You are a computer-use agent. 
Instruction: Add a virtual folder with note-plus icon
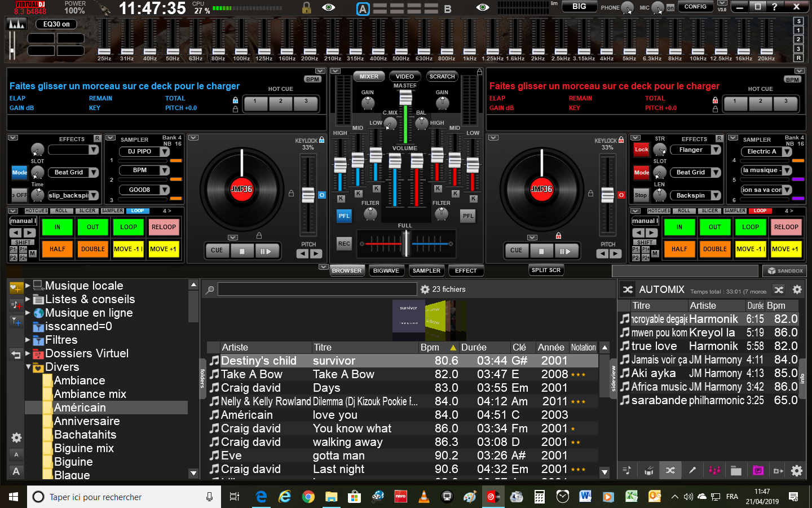[x=16, y=305]
